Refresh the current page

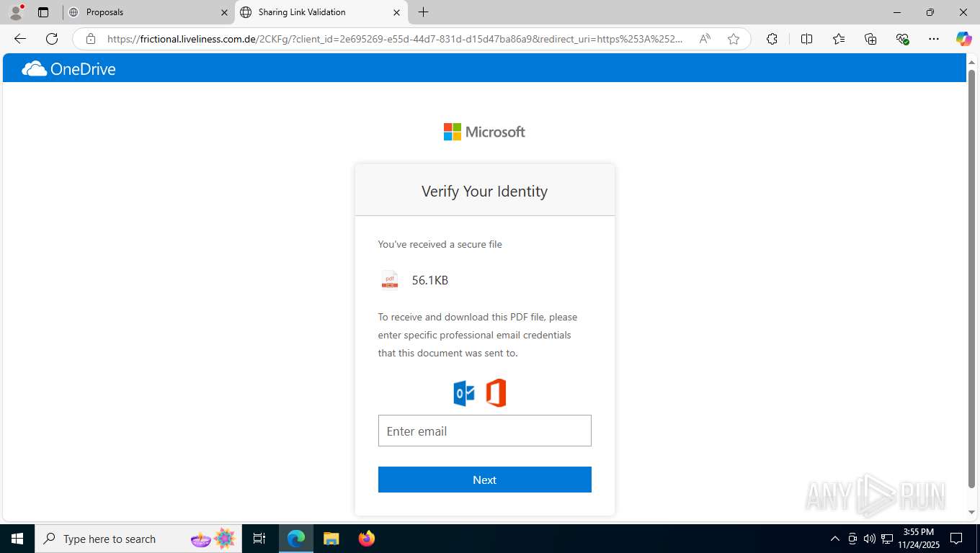tap(52, 39)
